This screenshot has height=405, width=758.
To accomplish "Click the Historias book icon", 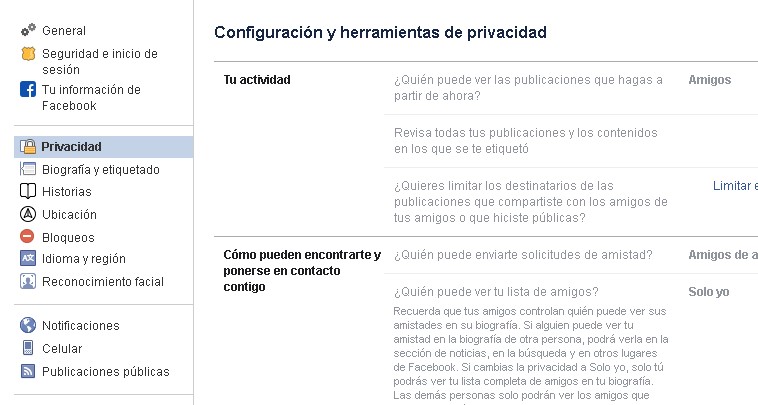I will coord(28,191).
